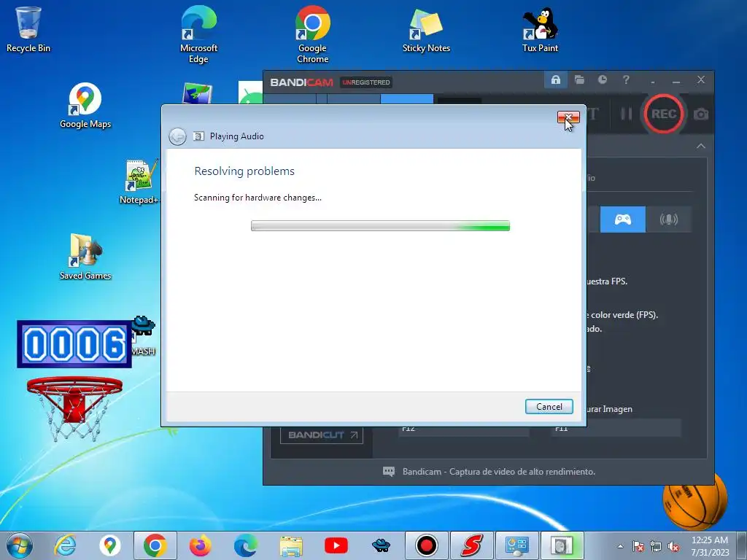Switch to Bandicam in taskbar
The height and width of the screenshot is (560, 747).
click(x=426, y=545)
